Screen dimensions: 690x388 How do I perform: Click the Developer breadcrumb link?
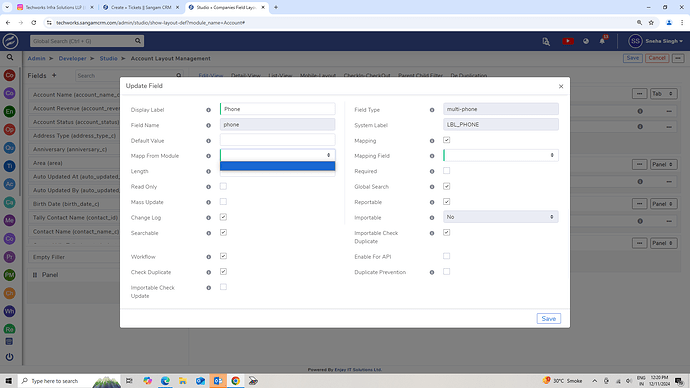(73, 59)
